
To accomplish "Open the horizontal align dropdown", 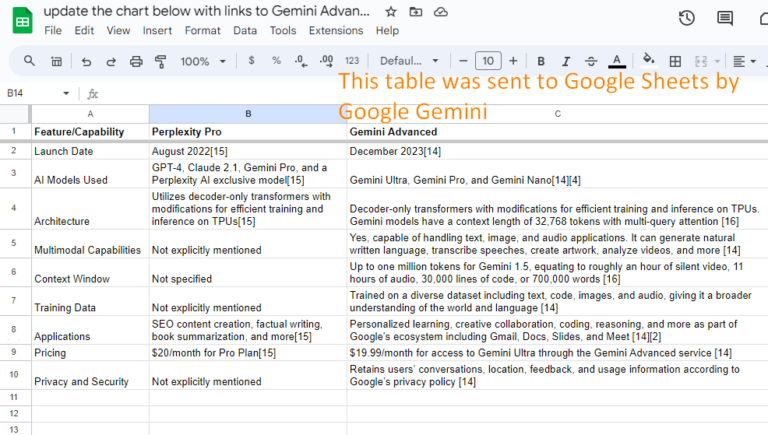I will [x=744, y=61].
